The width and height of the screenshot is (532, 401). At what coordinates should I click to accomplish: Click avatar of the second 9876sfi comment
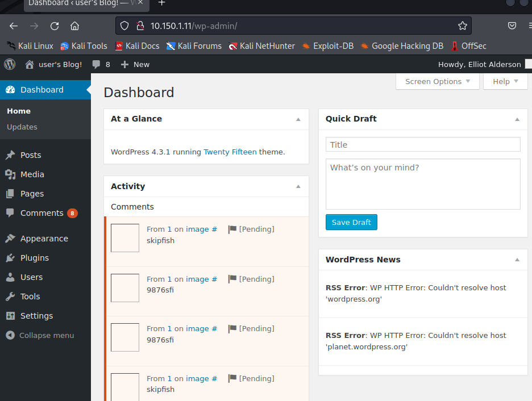pos(125,337)
